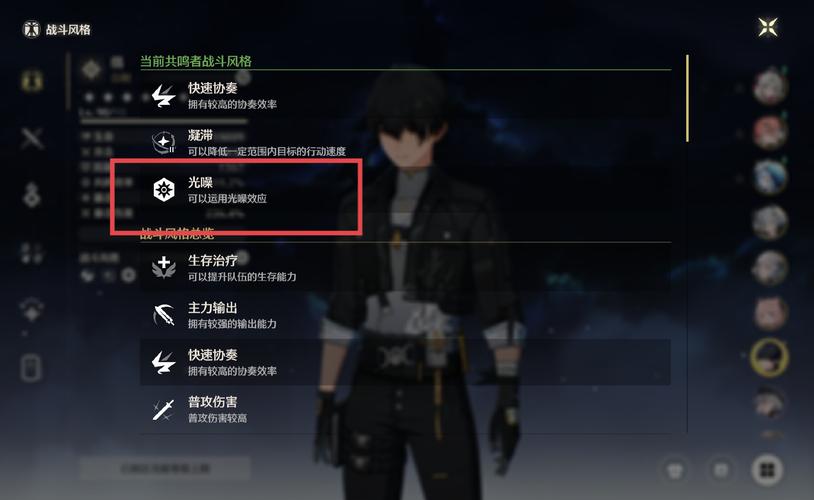The image size is (814, 500).
Task: Select the 凝滞 combat style icon
Action: (164, 142)
